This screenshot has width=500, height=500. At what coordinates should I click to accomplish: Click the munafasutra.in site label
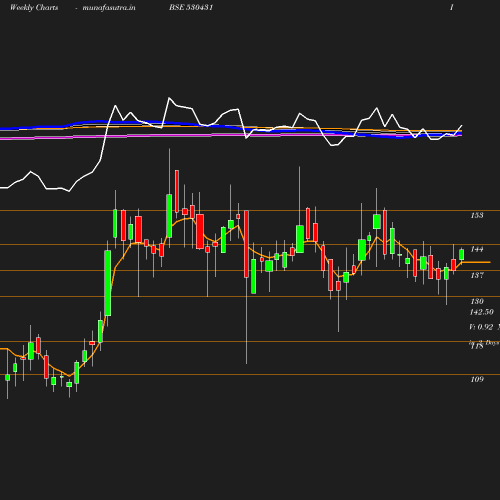point(109,7)
